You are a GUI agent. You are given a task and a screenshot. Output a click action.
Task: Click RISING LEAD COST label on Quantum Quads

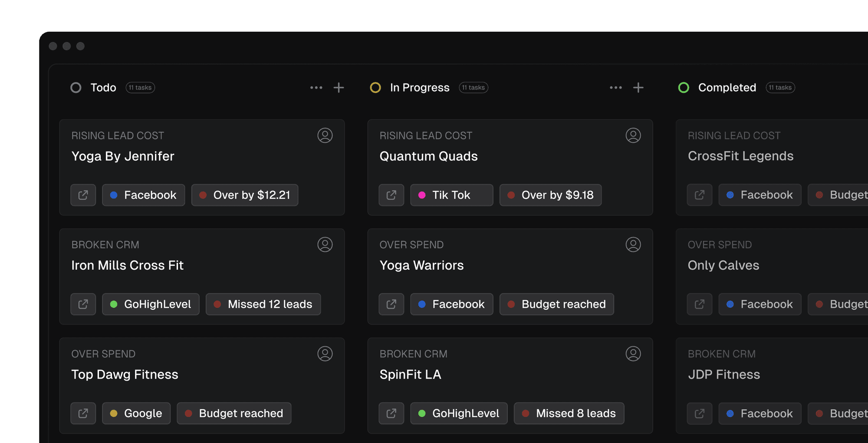pos(426,136)
